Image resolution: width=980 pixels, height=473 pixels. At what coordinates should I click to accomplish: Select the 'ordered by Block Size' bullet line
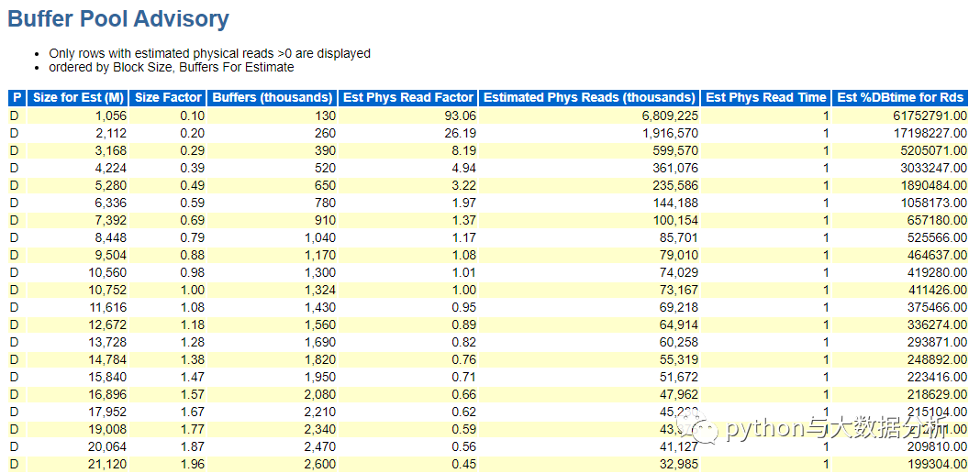(172, 68)
